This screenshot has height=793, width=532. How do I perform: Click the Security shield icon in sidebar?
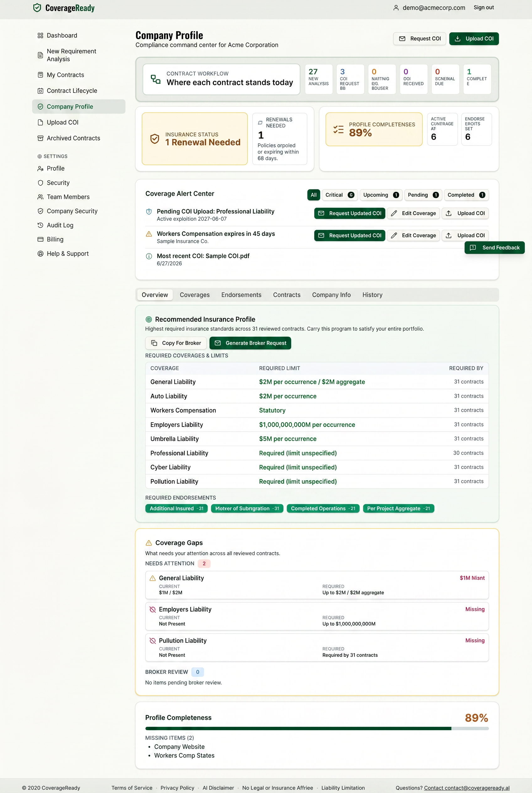(40, 183)
